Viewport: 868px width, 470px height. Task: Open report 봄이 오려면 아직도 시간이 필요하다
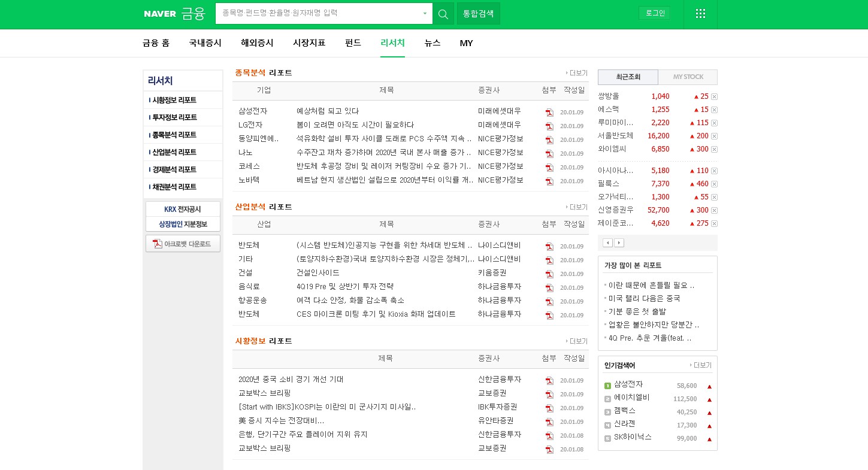tap(355, 125)
